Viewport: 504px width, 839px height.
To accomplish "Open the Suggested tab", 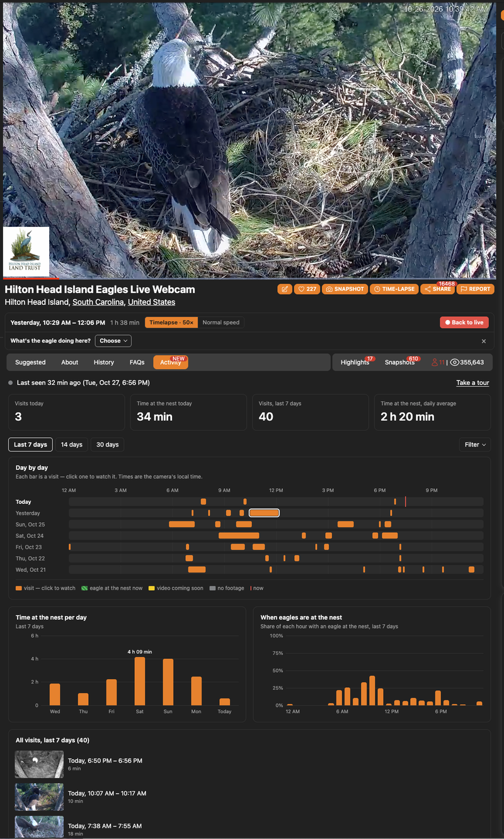I will tap(30, 362).
